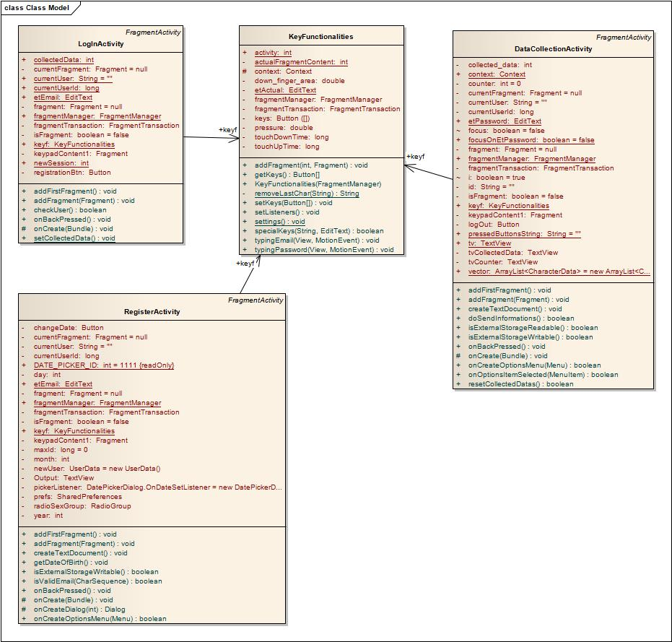The height and width of the screenshot is (642, 672).
Task: Select 'prefs: SharedPreferences' attribute
Action: pyautogui.click(x=78, y=498)
